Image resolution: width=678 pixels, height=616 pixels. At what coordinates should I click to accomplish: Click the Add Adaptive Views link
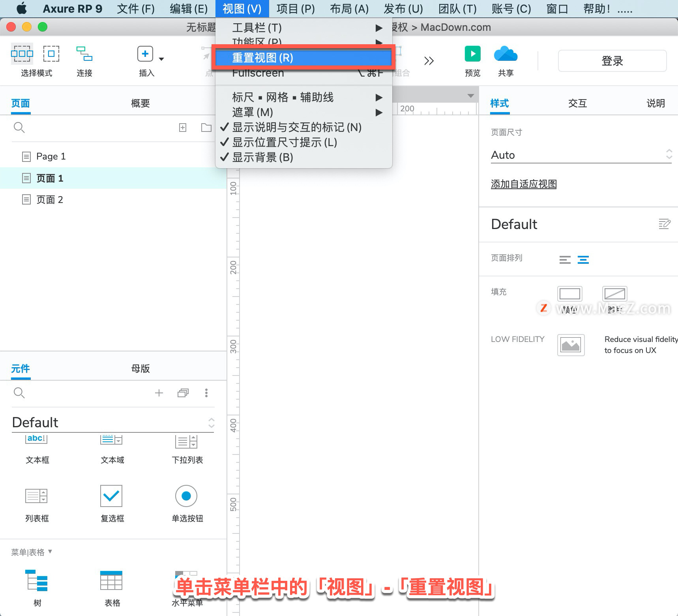[x=524, y=184]
